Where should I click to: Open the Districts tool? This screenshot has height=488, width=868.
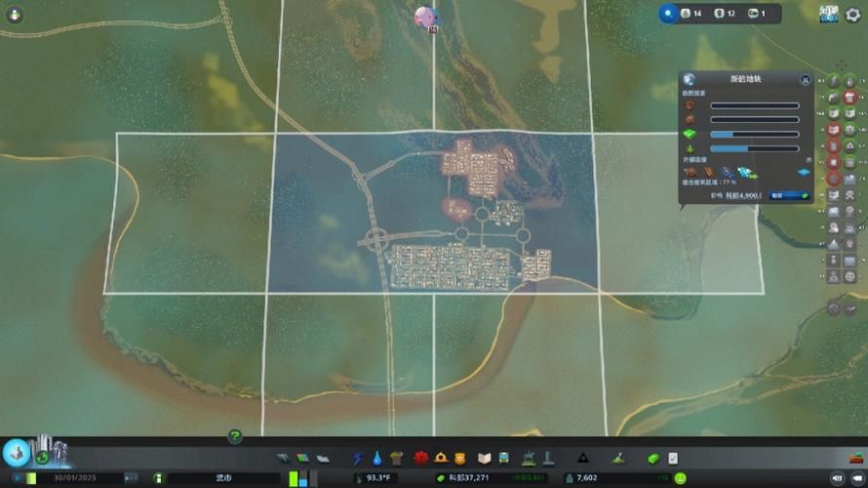pos(323,458)
